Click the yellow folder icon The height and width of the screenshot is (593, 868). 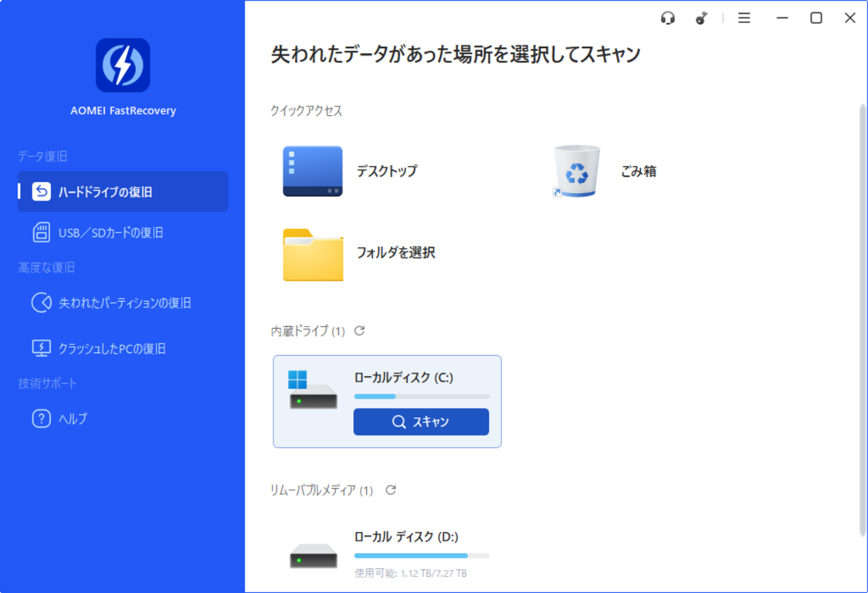click(x=313, y=255)
